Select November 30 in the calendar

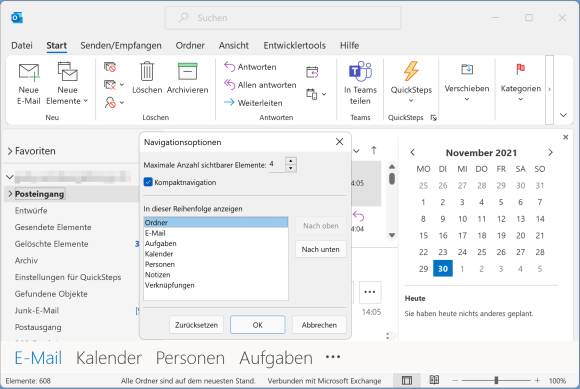point(443,269)
